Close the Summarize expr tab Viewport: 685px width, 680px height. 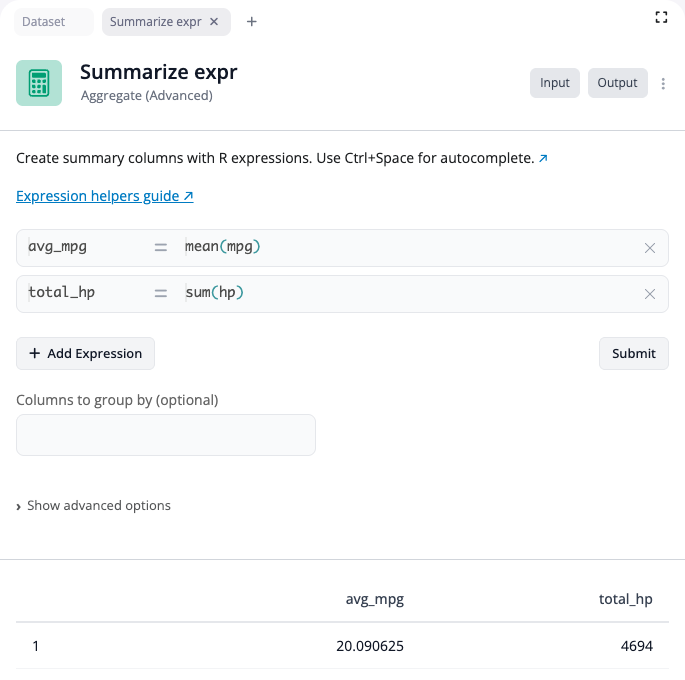(214, 22)
